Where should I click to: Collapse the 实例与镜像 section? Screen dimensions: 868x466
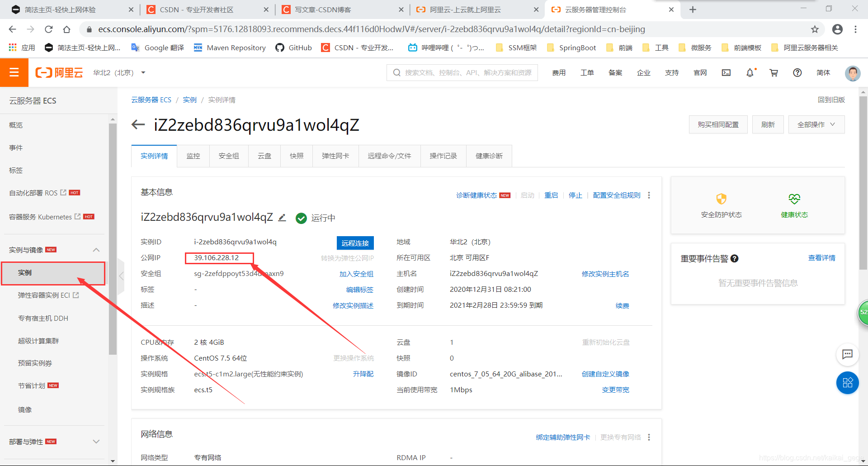[x=96, y=250]
